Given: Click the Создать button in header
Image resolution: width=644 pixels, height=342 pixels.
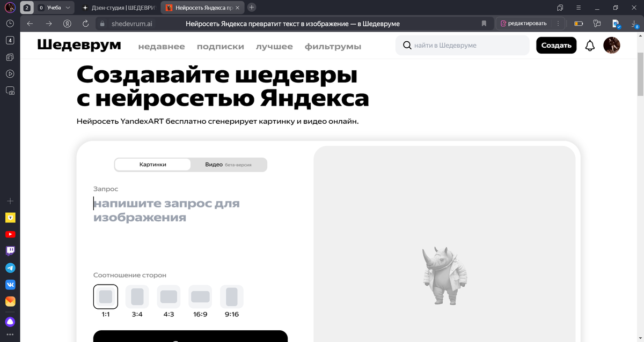Looking at the screenshot, I should point(557,46).
